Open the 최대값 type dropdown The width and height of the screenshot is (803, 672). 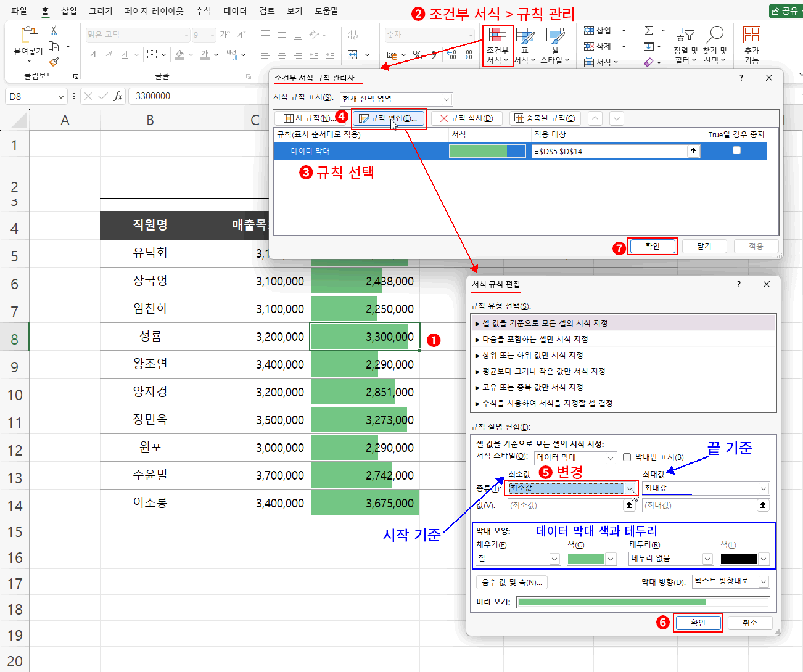(x=764, y=489)
